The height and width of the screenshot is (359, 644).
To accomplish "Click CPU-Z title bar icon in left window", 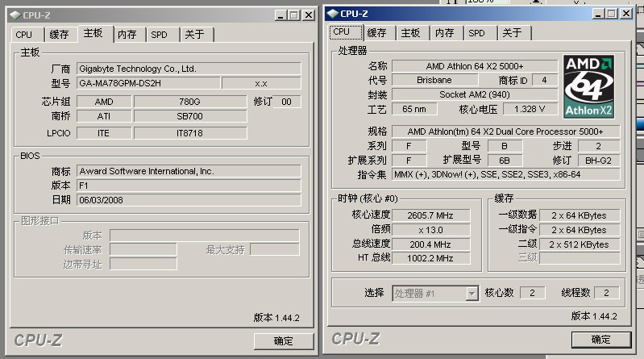I will coord(15,15).
